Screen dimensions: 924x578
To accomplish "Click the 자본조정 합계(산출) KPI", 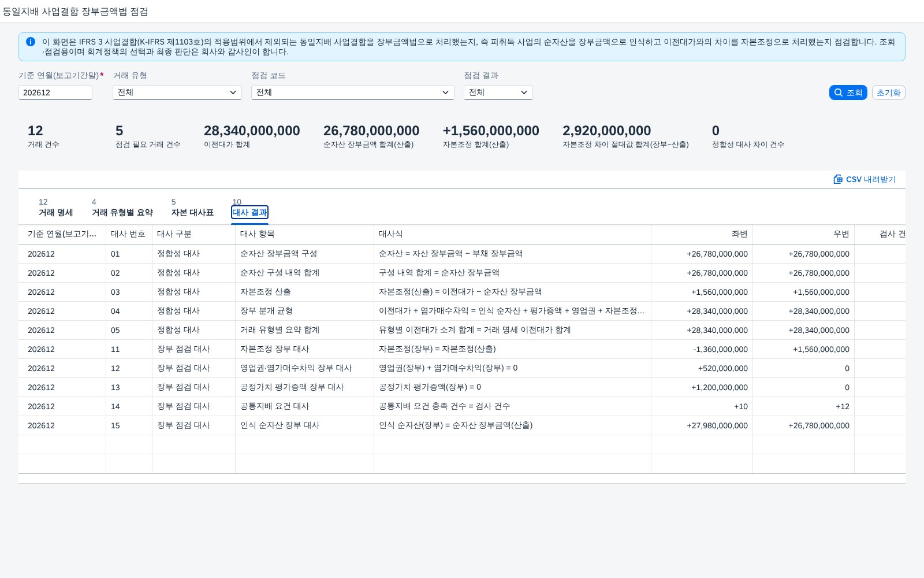I will coord(491,136).
